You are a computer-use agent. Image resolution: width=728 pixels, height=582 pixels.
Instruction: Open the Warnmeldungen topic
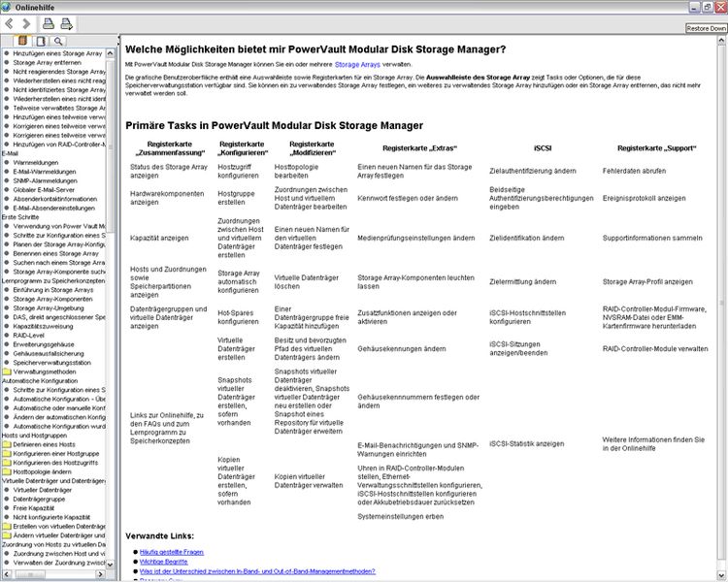click(36, 162)
